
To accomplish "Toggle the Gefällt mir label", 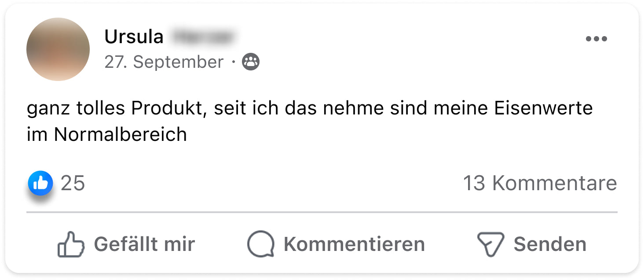I will click(x=144, y=244).
